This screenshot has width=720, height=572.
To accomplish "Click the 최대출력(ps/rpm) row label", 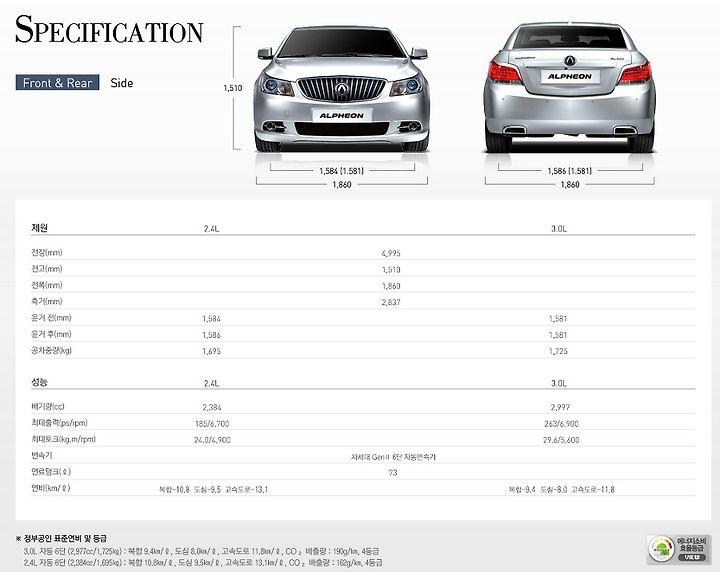I will 60,423.
